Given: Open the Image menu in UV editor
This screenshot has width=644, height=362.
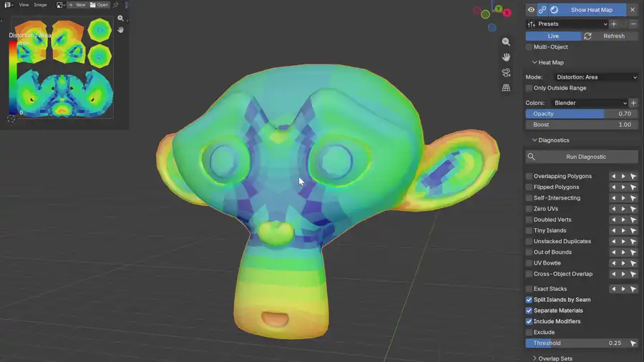Looking at the screenshot, I should point(40,5).
